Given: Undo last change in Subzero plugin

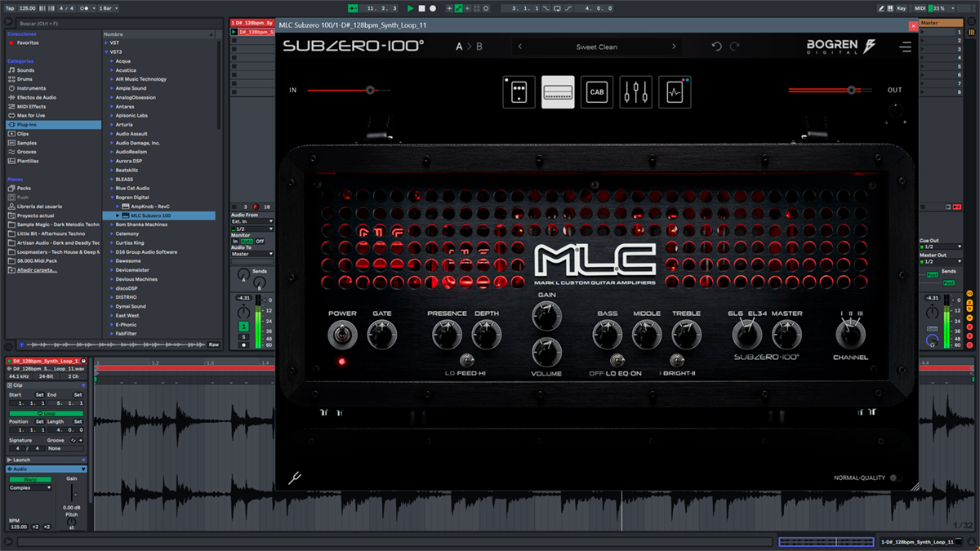Looking at the screenshot, I should point(716,47).
